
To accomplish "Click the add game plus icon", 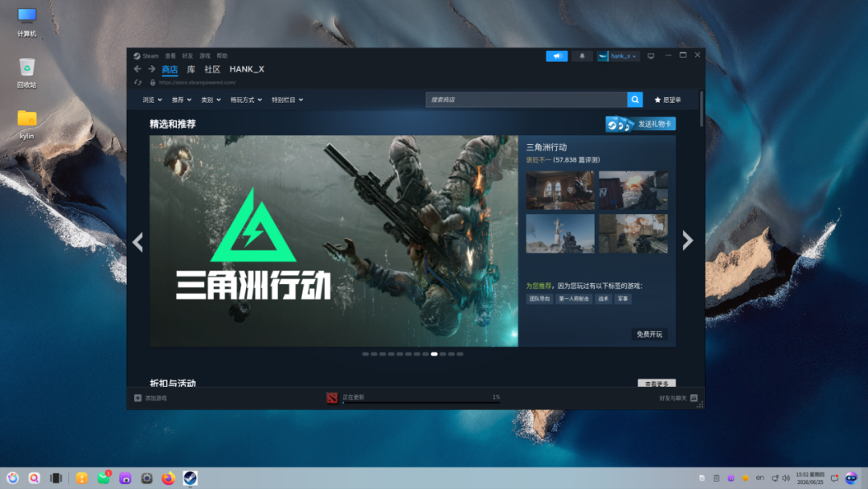I will coord(138,398).
